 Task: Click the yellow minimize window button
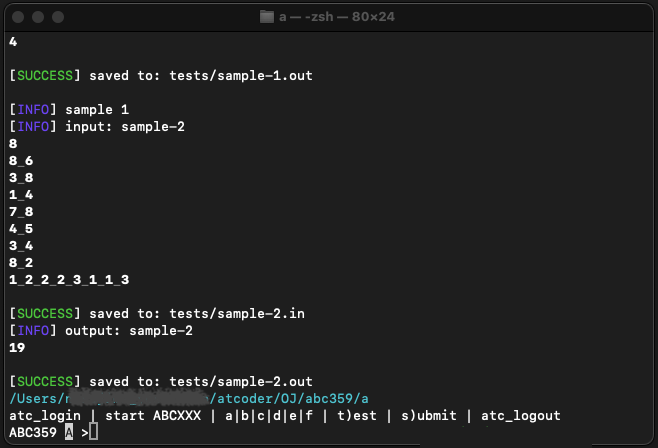[38, 17]
